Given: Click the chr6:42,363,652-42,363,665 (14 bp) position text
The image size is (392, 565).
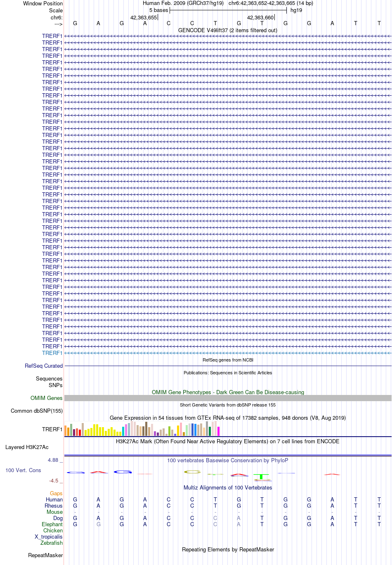Looking at the screenshot, I should tap(271, 3).
